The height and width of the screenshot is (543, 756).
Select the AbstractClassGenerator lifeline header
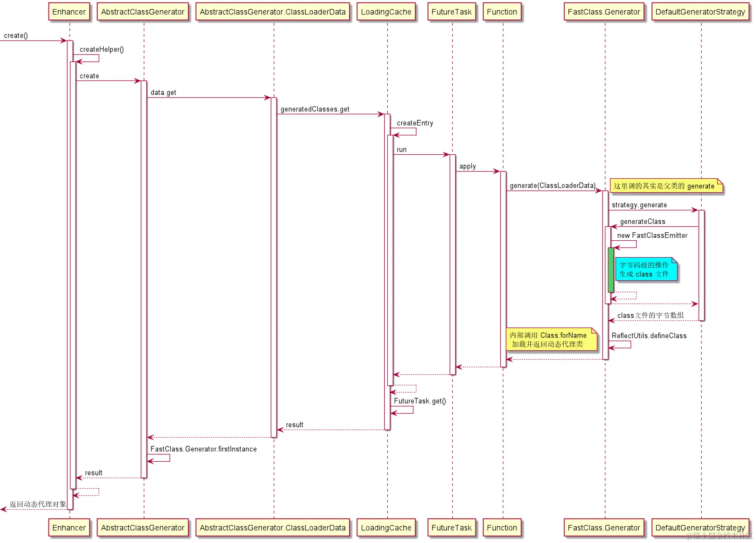[143, 12]
